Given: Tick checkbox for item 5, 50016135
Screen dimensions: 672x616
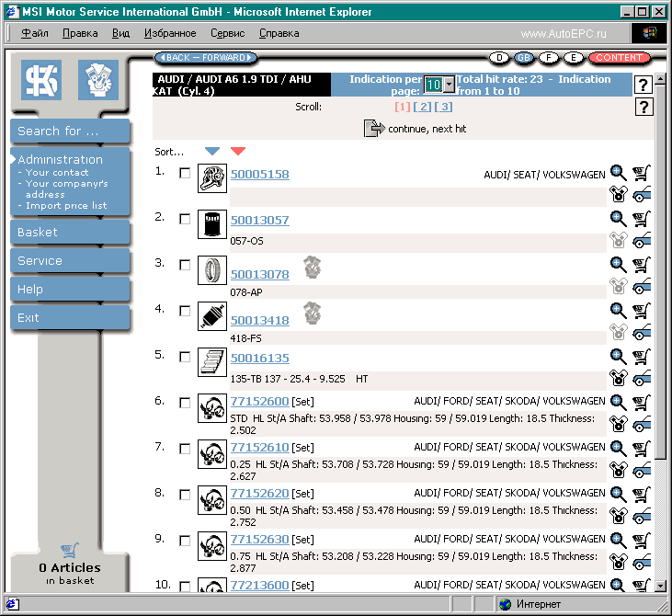Looking at the screenshot, I should (x=185, y=357).
